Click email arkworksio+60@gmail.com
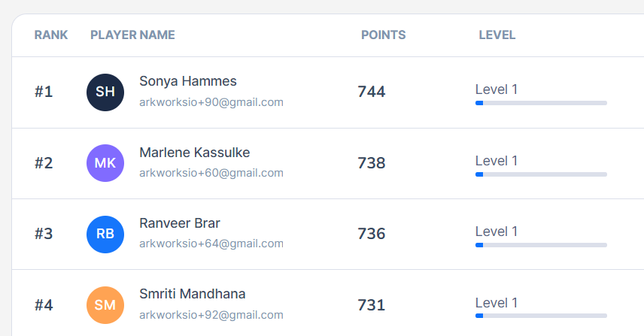This screenshot has height=336, width=644. (x=211, y=173)
